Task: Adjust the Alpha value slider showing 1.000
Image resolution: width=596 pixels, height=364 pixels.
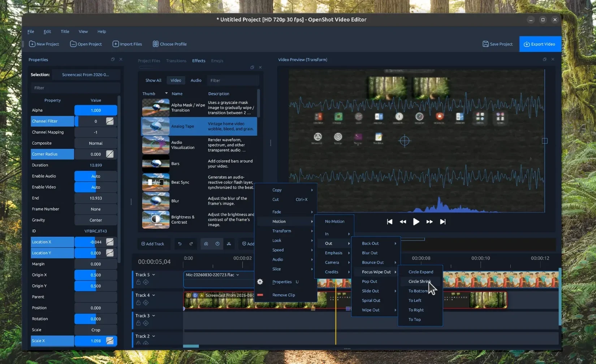Action: tap(96, 110)
